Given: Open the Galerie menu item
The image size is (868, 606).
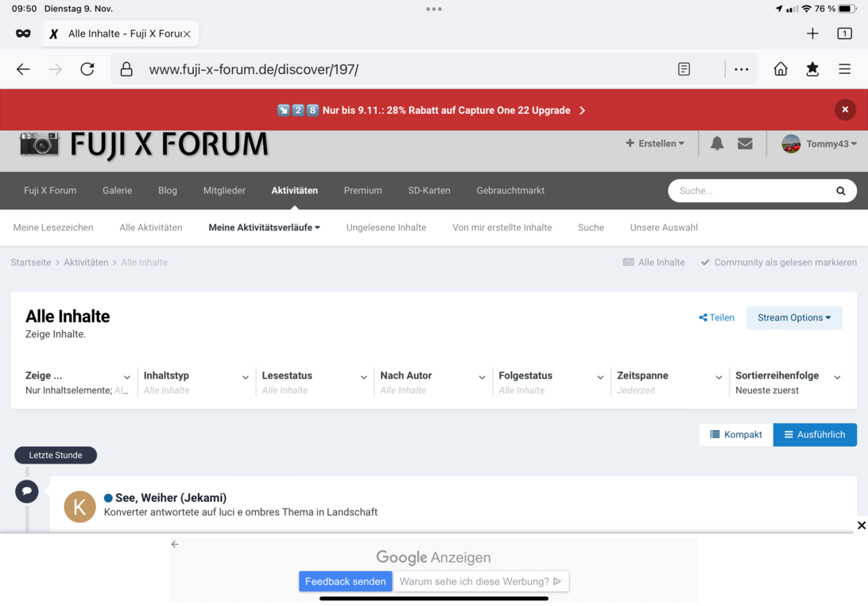Looking at the screenshot, I should click(x=117, y=191).
